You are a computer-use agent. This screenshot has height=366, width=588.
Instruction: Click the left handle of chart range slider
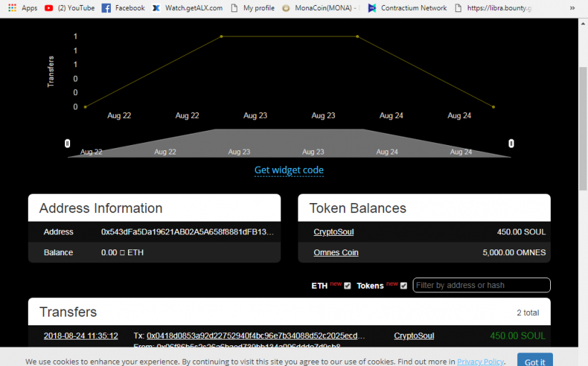click(67, 144)
